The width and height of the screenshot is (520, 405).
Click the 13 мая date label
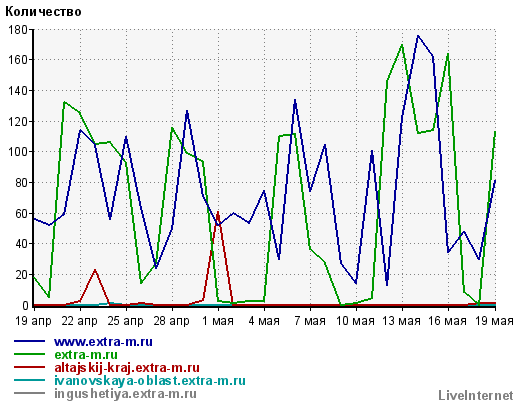coord(401,321)
